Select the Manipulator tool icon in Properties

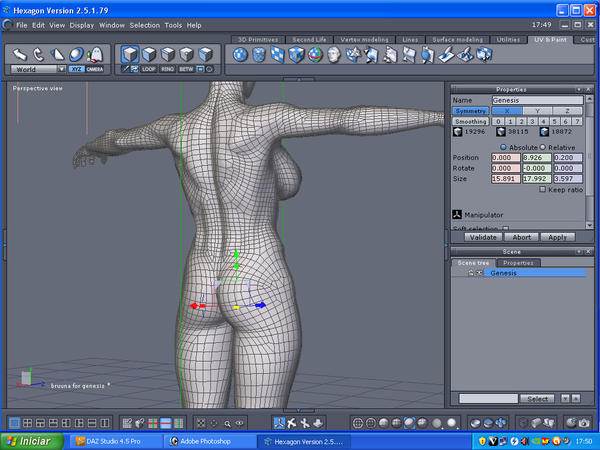457,213
